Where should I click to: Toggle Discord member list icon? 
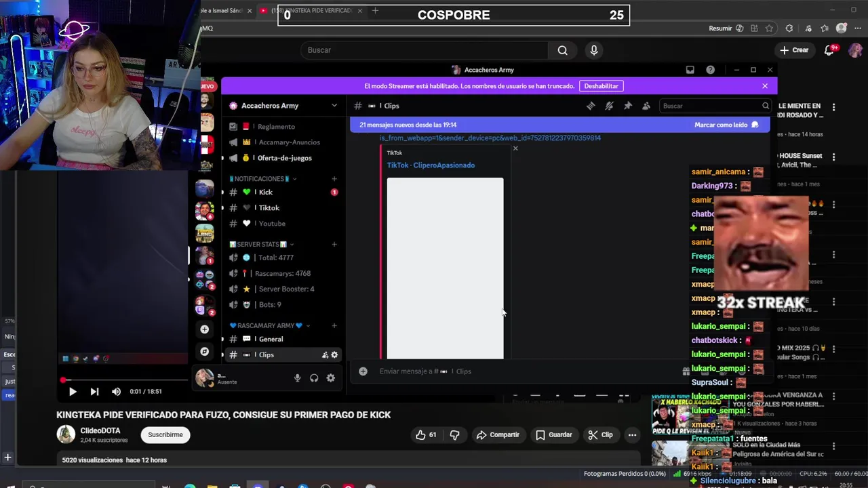coord(646,106)
